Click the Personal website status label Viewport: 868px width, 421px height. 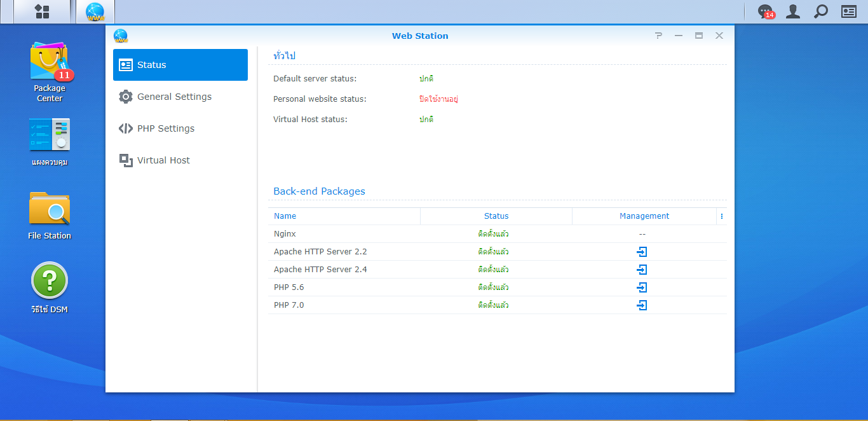click(320, 99)
